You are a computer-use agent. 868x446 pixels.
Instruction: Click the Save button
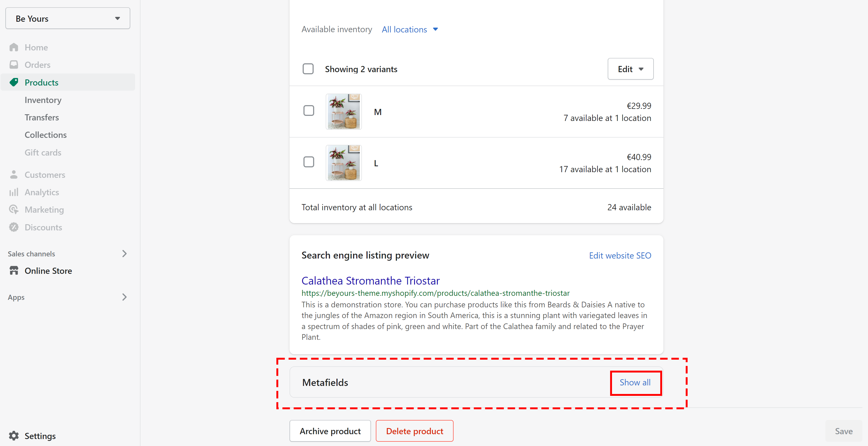tap(843, 431)
